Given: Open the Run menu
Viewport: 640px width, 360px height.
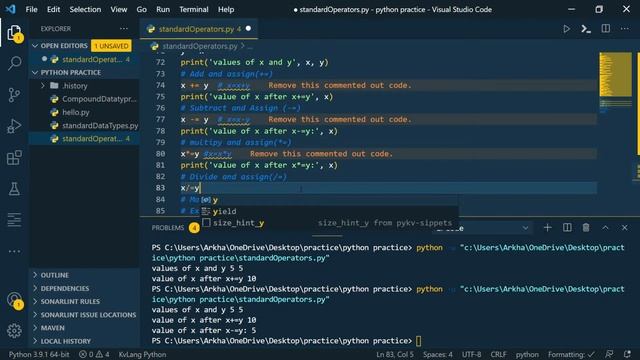Looking at the screenshot, I should coord(163,9).
